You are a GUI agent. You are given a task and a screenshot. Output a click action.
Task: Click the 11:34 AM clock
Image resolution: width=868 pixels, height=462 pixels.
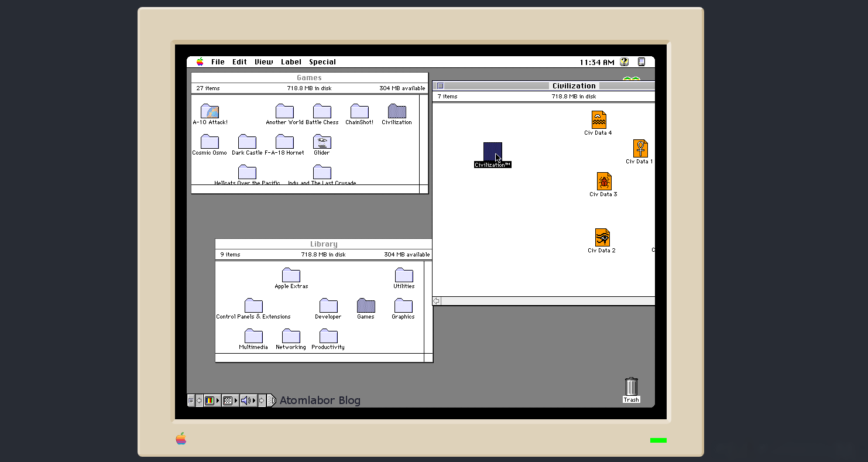click(x=597, y=62)
